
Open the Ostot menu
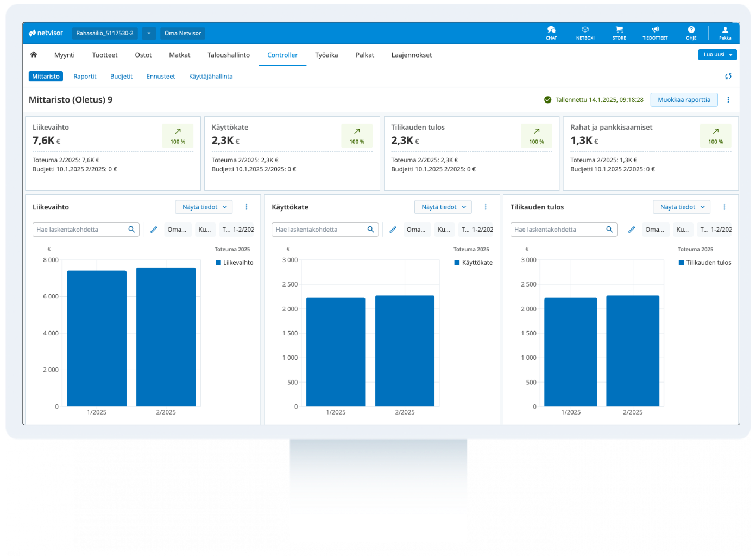[143, 55]
